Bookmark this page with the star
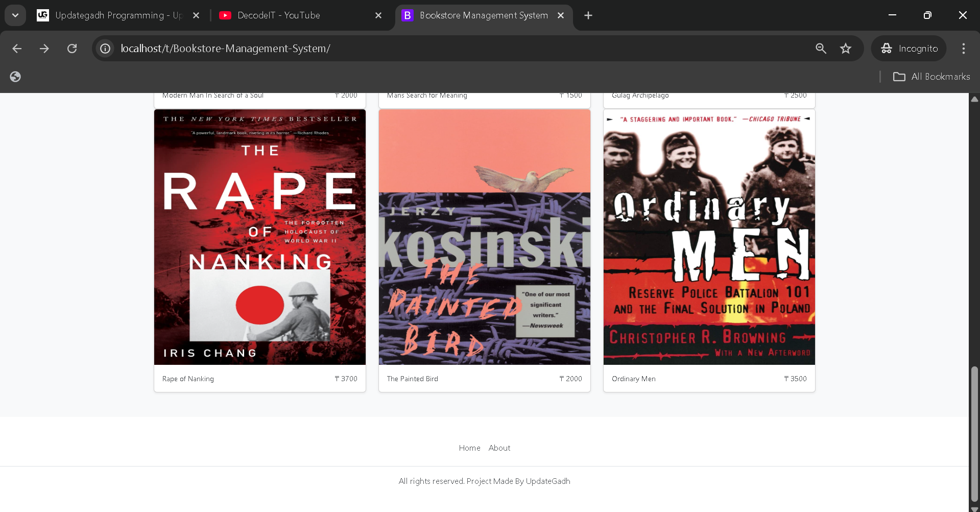Viewport: 980px width, 512px height. (846, 49)
